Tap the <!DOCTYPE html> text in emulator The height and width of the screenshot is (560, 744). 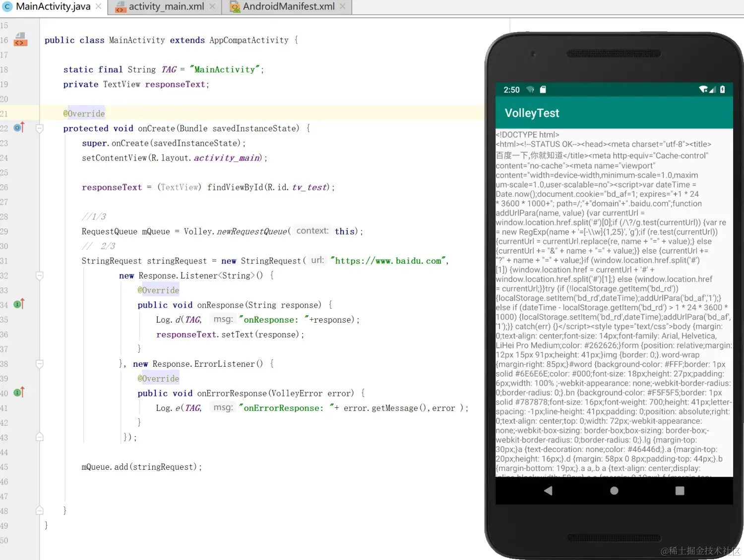click(x=527, y=134)
